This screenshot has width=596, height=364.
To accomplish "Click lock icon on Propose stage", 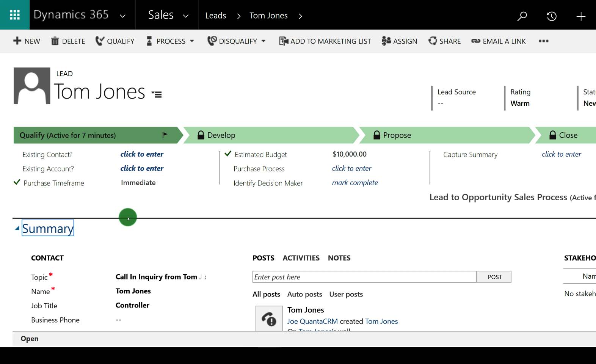I will (x=377, y=135).
